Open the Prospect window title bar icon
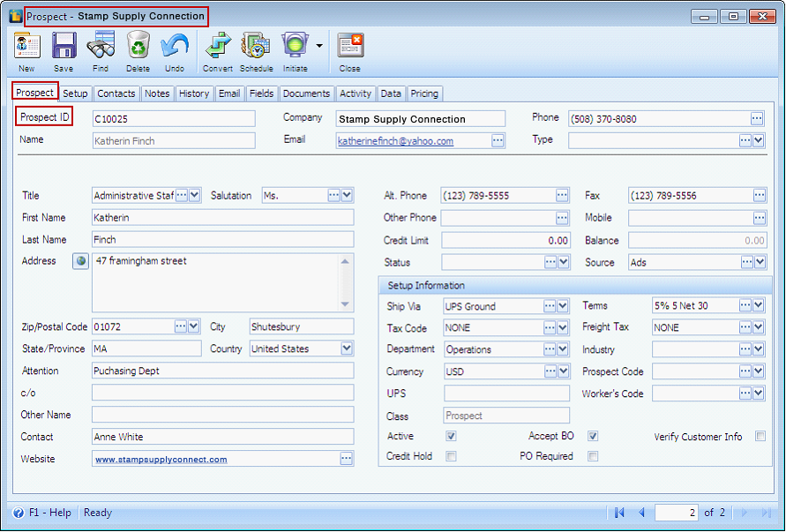 [x=16, y=16]
